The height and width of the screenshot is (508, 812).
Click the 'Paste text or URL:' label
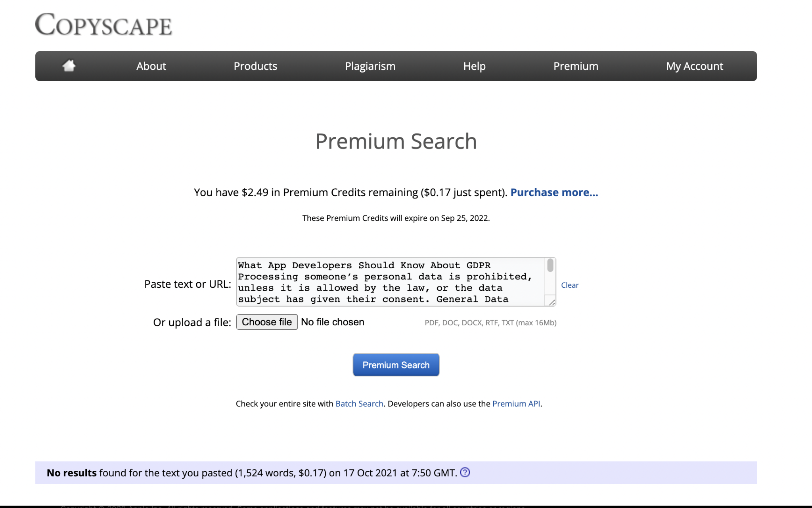188,284
